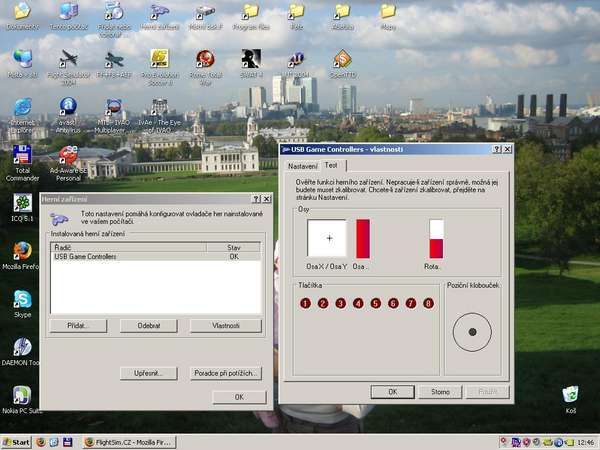Screen dimensions: 600x450
Task: Open the Program Files desktop folder
Action: click(x=251, y=16)
